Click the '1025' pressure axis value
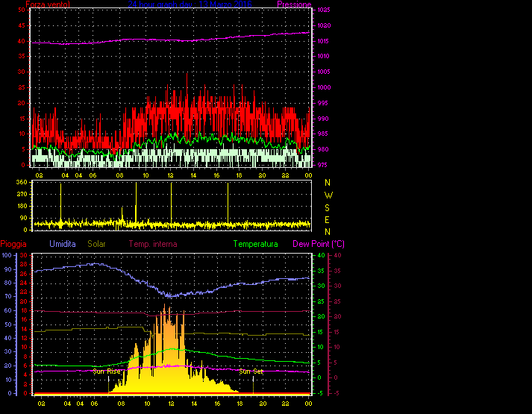 [x=324, y=10]
